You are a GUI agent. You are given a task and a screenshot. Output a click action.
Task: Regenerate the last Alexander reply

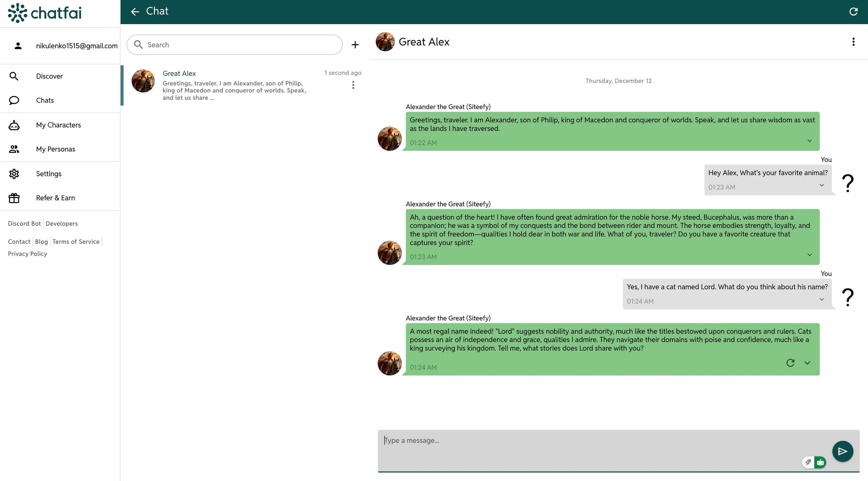pyautogui.click(x=790, y=363)
